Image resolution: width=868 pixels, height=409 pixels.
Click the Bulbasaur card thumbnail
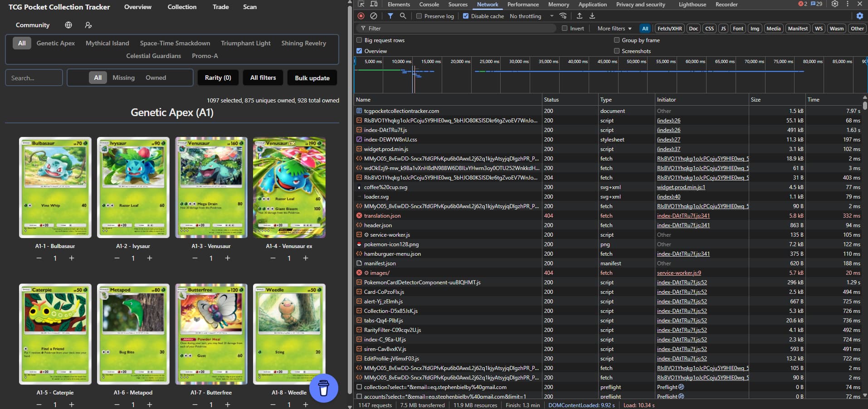55,187
